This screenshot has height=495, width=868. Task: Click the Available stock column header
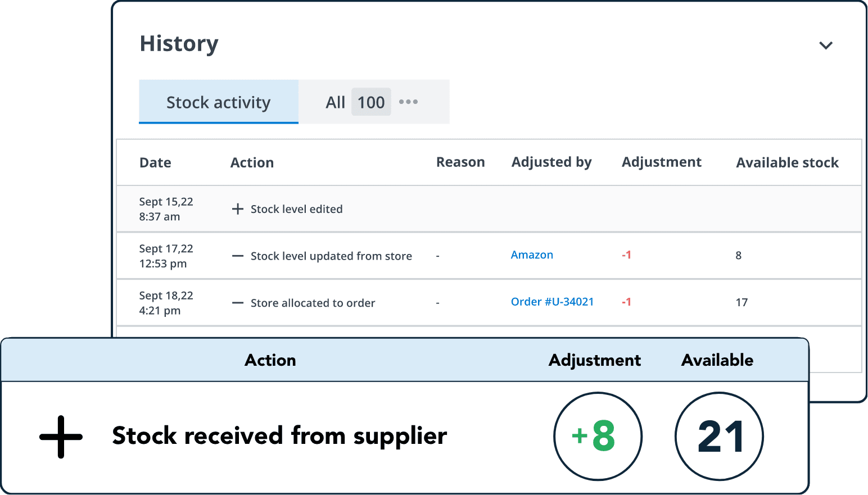click(787, 163)
